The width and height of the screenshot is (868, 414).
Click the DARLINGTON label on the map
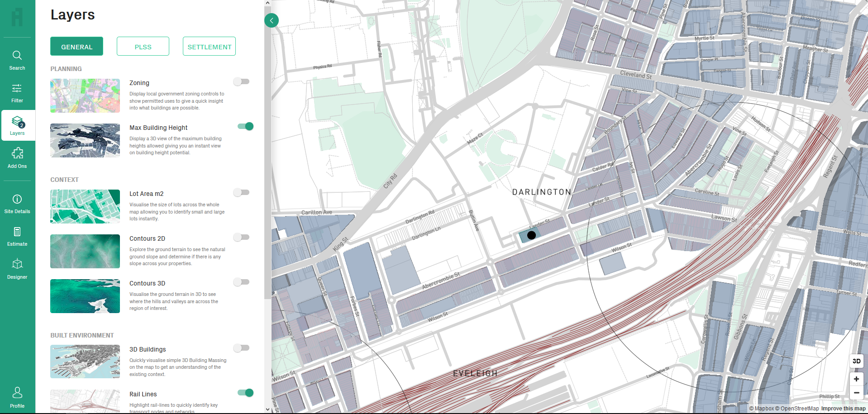tap(542, 192)
